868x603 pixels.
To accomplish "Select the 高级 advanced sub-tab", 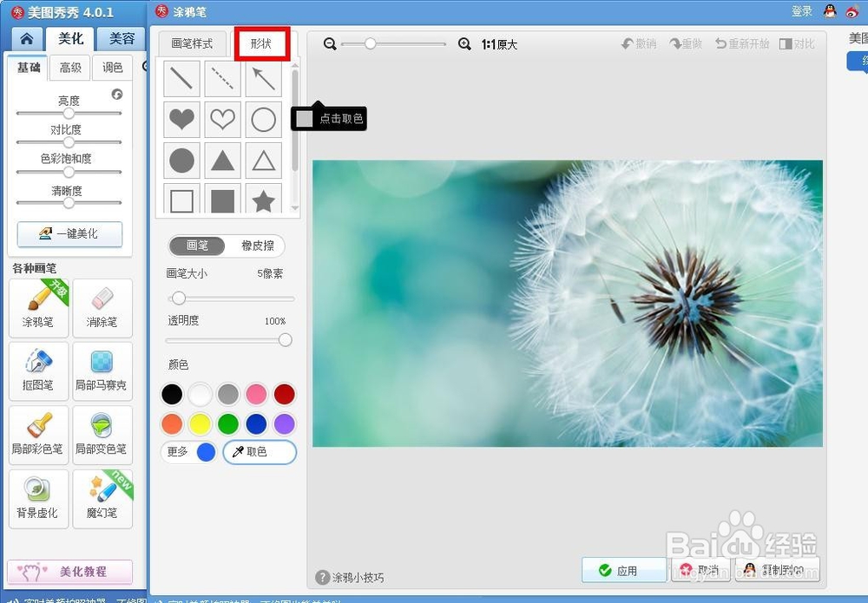I will point(70,68).
